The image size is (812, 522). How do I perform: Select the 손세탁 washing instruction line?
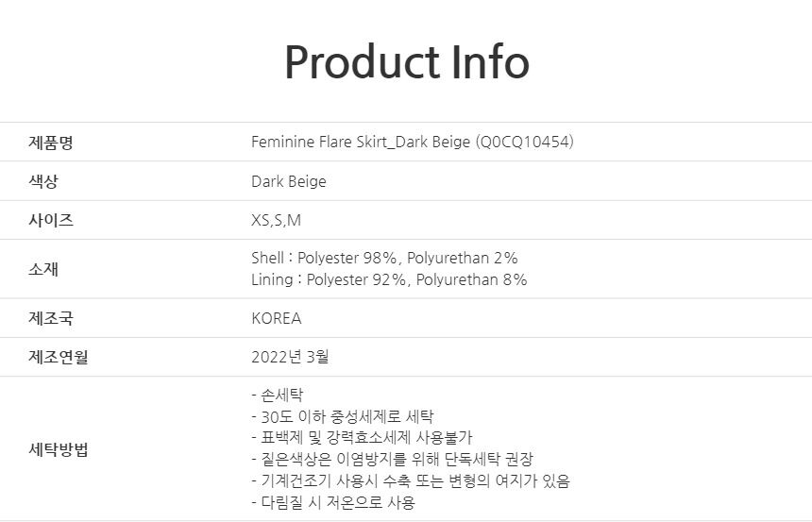(x=278, y=396)
